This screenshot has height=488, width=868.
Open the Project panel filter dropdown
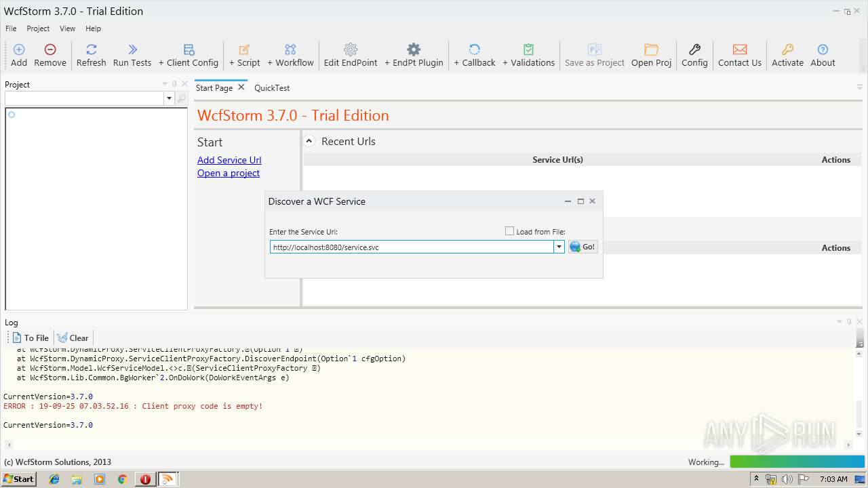tap(170, 99)
